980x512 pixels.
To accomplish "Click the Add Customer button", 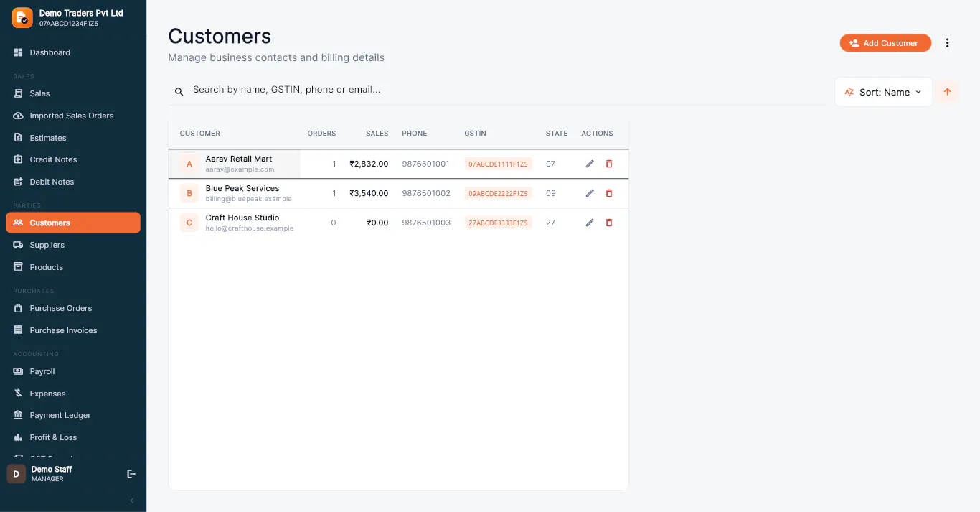I will (x=885, y=43).
